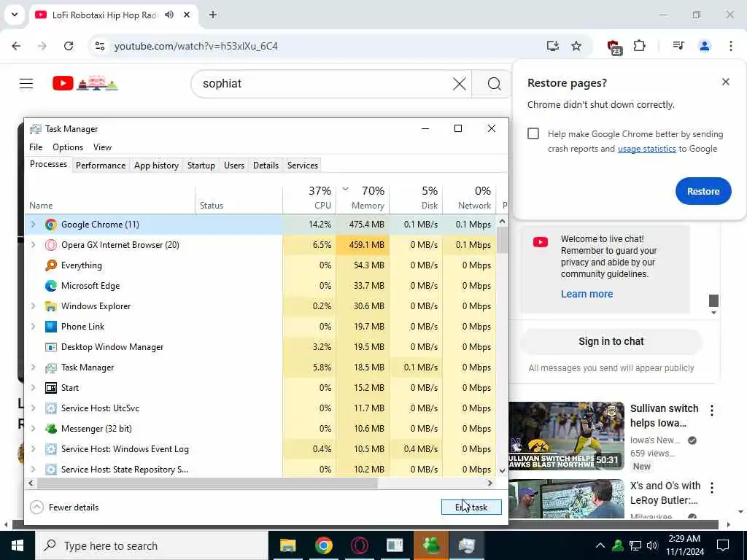Switch to the App history tab
The height and width of the screenshot is (560, 747).
(156, 166)
